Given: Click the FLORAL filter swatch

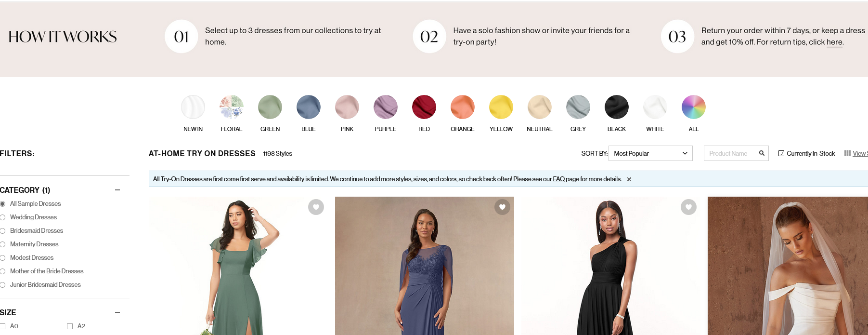Looking at the screenshot, I should (231, 107).
